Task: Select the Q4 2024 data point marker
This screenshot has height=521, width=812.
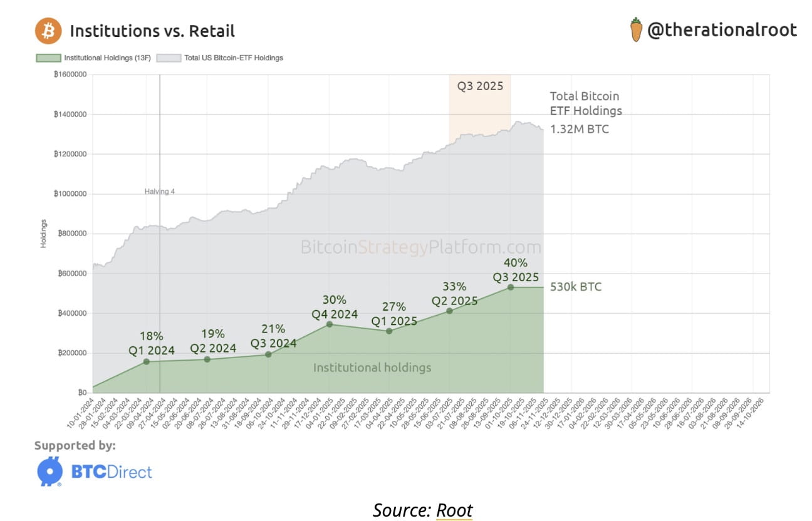Action: point(329,324)
